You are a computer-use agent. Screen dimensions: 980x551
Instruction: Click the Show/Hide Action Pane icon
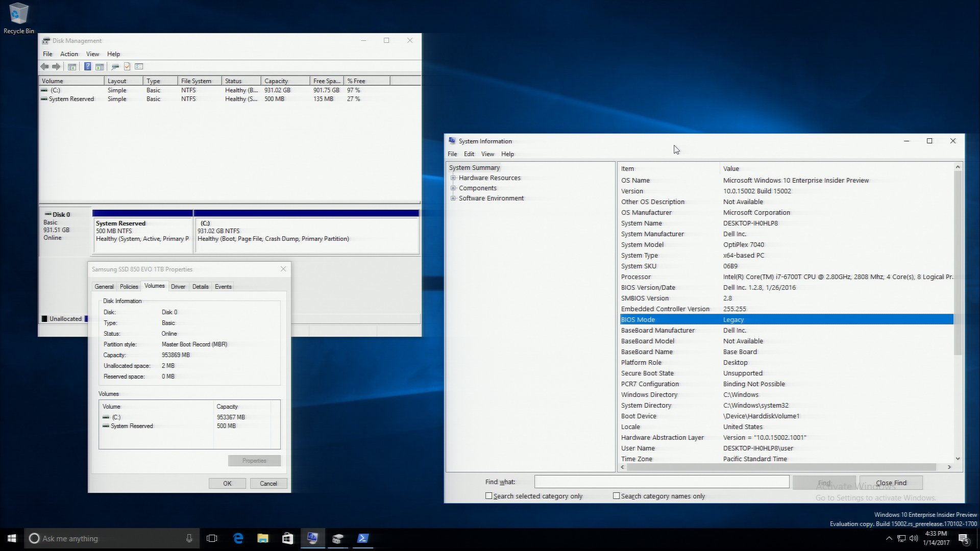coord(100,67)
